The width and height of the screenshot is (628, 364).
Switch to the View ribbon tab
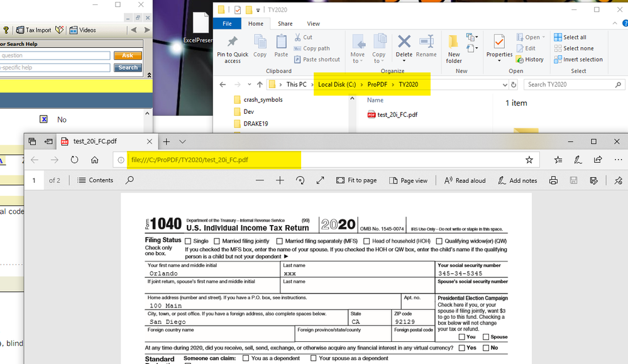click(313, 24)
